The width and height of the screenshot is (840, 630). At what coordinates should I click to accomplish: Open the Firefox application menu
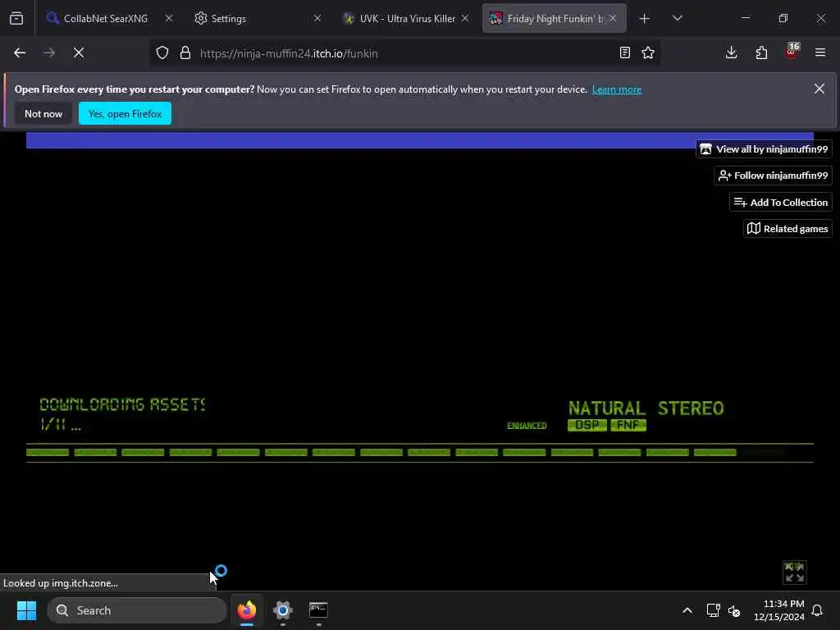(x=820, y=53)
